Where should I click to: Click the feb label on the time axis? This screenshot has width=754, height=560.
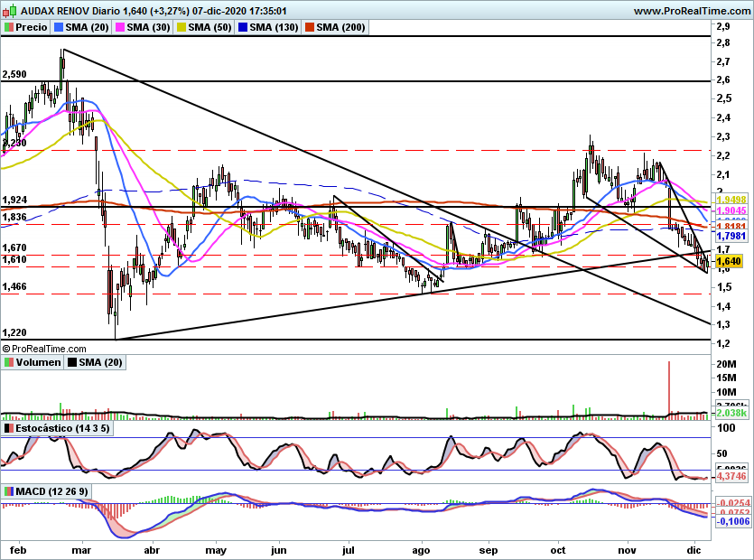tap(18, 550)
